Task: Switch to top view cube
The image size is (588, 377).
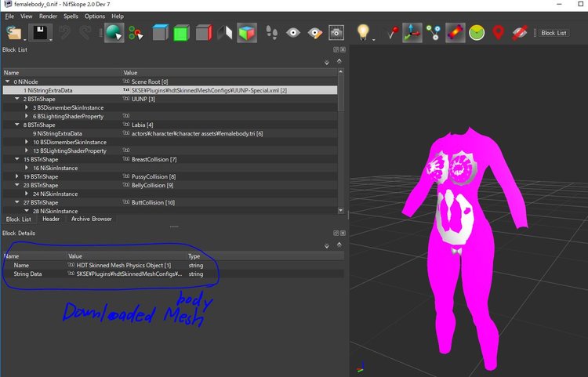Action: pyautogui.click(x=160, y=33)
